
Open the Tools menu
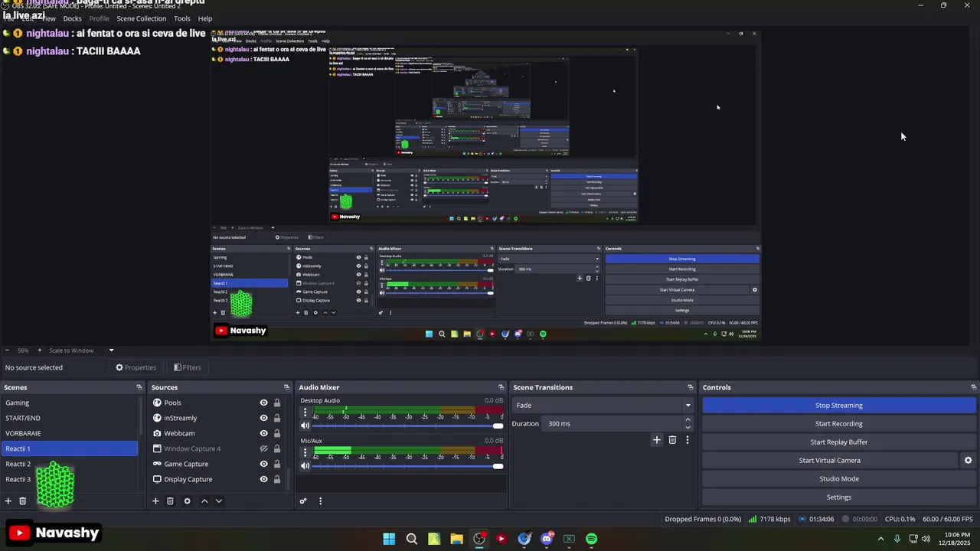click(182, 18)
